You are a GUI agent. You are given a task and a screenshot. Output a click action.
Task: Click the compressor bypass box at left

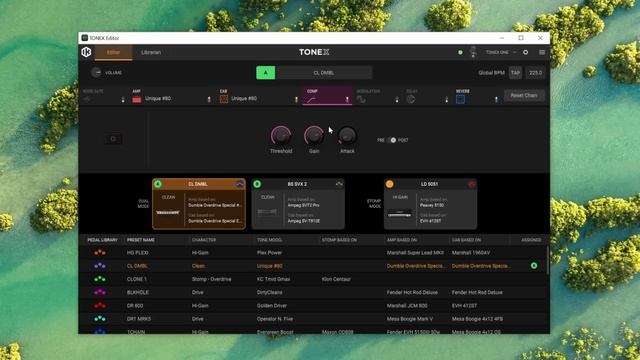[113, 139]
